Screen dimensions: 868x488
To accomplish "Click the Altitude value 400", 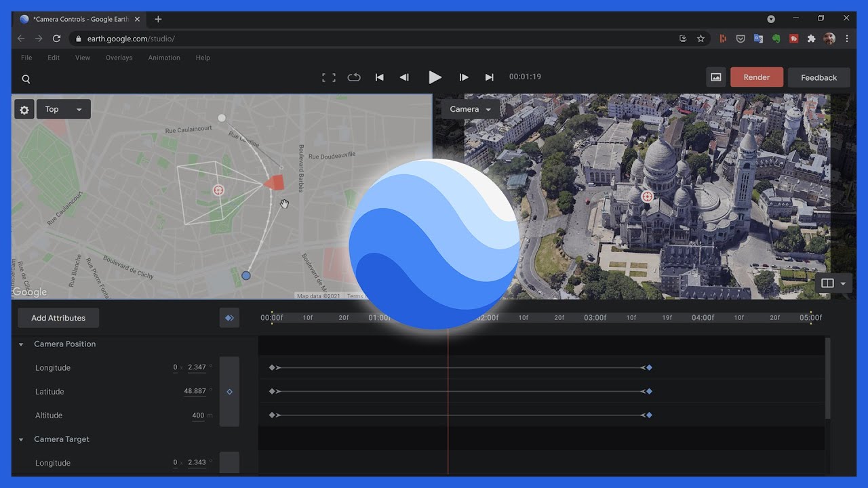I will [x=198, y=415].
